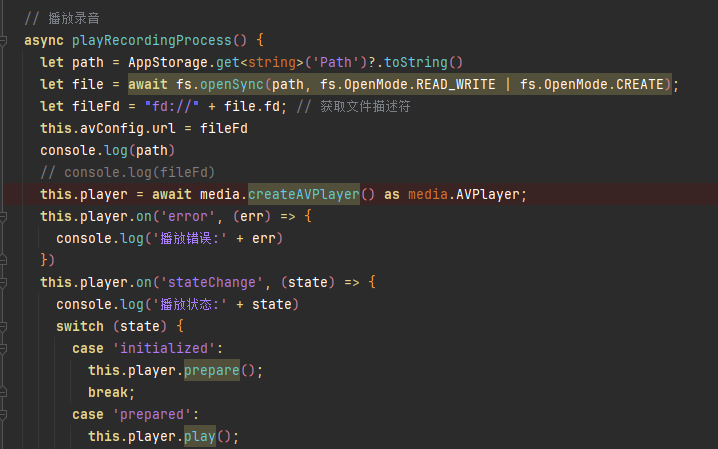Click the highlighted createAVPlayer method call
Screen dimensions: 718x449
click(x=303, y=194)
